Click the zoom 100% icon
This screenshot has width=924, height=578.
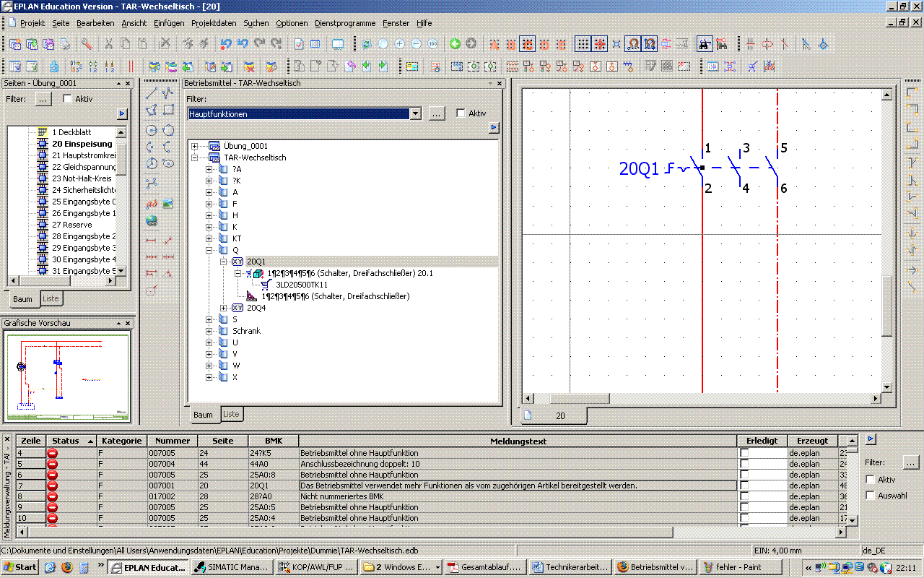pyautogui.click(x=432, y=44)
